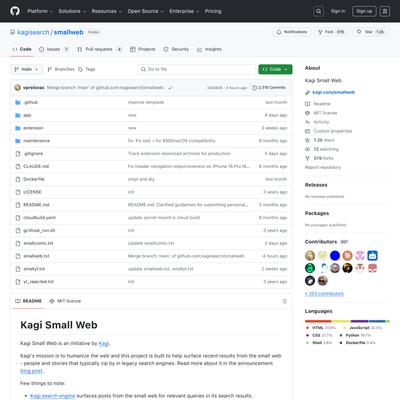Expand the Resources menu

coord(107,11)
